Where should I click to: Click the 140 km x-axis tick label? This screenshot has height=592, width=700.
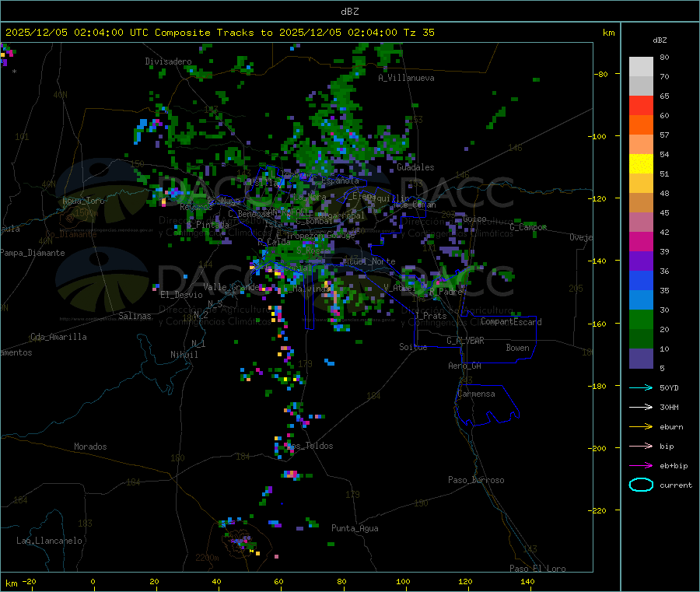pos(527,581)
